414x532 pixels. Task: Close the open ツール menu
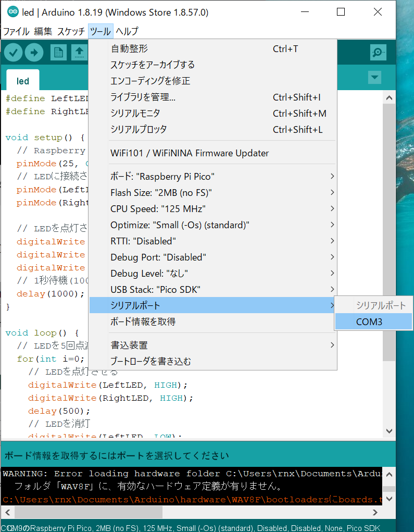point(101,32)
